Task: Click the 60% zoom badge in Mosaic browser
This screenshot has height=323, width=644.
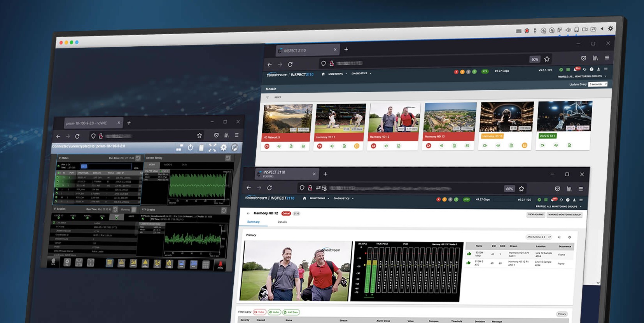Action: coord(535,59)
